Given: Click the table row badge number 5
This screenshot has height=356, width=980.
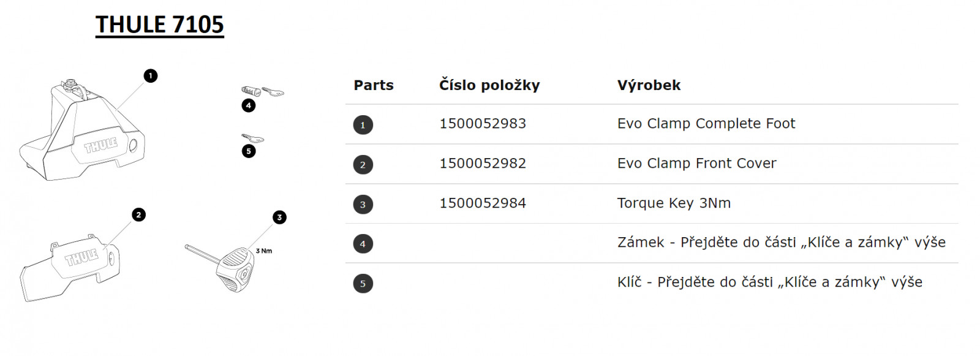Looking at the screenshot, I should click(363, 283).
